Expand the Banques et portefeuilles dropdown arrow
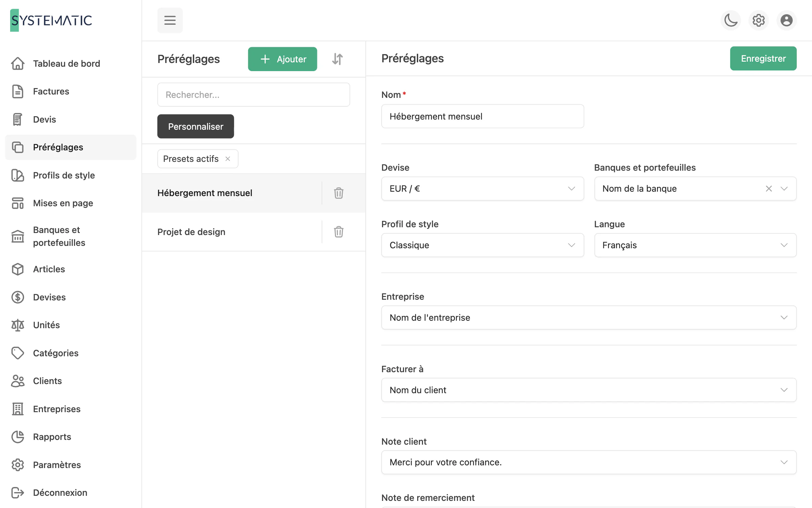 (x=784, y=189)
